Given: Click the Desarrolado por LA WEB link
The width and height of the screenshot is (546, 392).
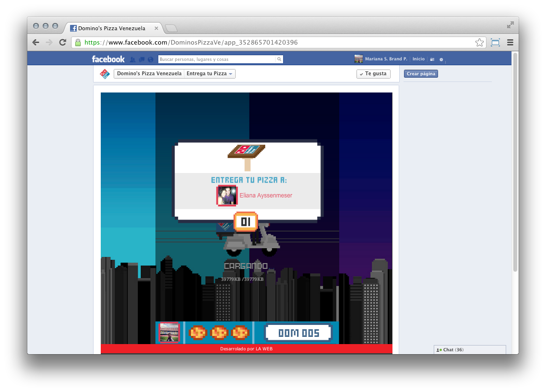Looking at the screenshot, I should pos(247,349).
